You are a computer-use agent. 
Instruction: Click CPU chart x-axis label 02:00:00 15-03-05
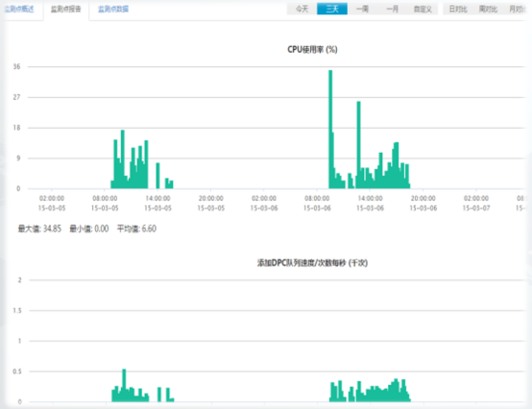pos(52,204)
